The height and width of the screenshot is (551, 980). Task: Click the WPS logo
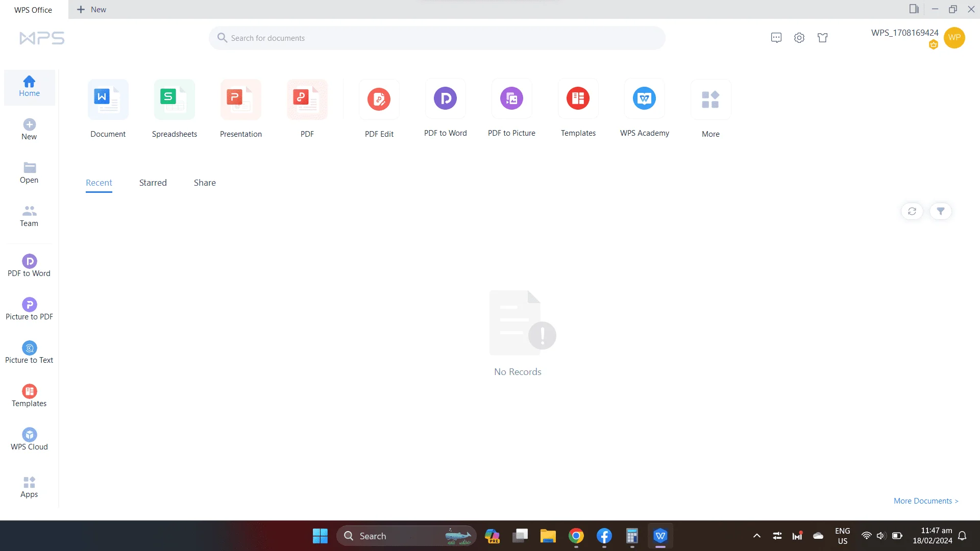(42, 38)
